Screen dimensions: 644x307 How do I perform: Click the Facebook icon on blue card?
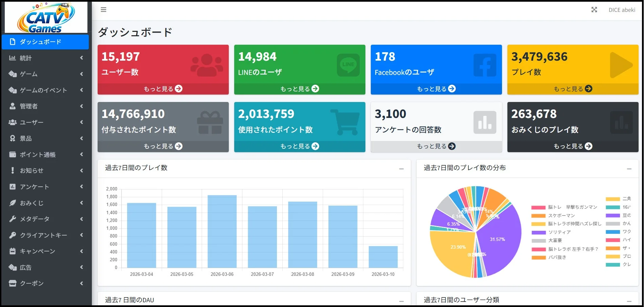tap(485, 65)
